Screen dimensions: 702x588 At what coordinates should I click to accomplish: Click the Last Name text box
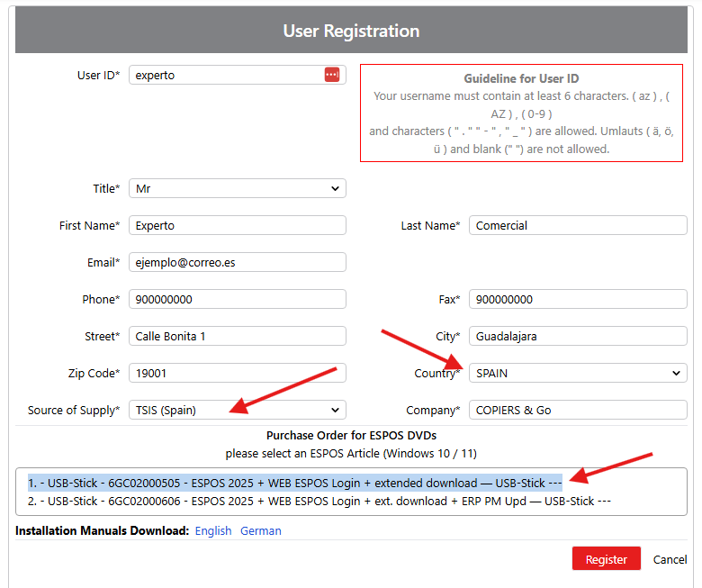click(x=577, y=225)
